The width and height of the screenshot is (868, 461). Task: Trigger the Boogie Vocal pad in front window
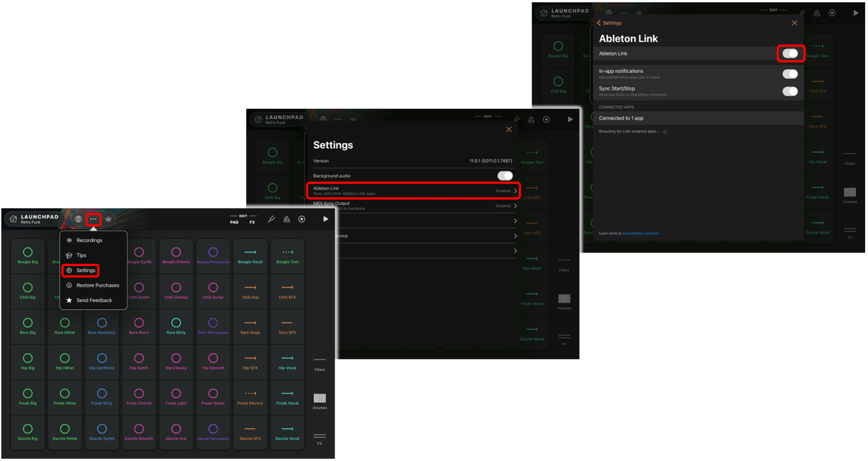coord(250,256)
